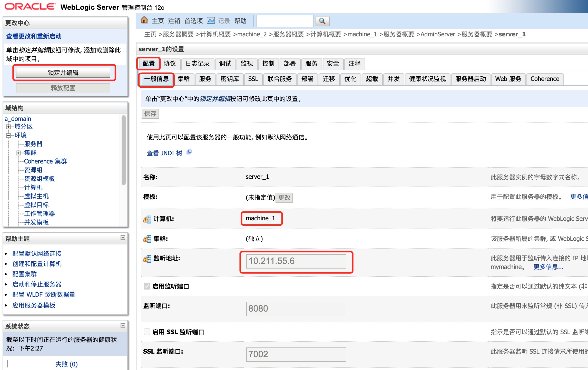Click 注销 in the toolbar
This screenshot has width=588, height=370.
(174, 21)
